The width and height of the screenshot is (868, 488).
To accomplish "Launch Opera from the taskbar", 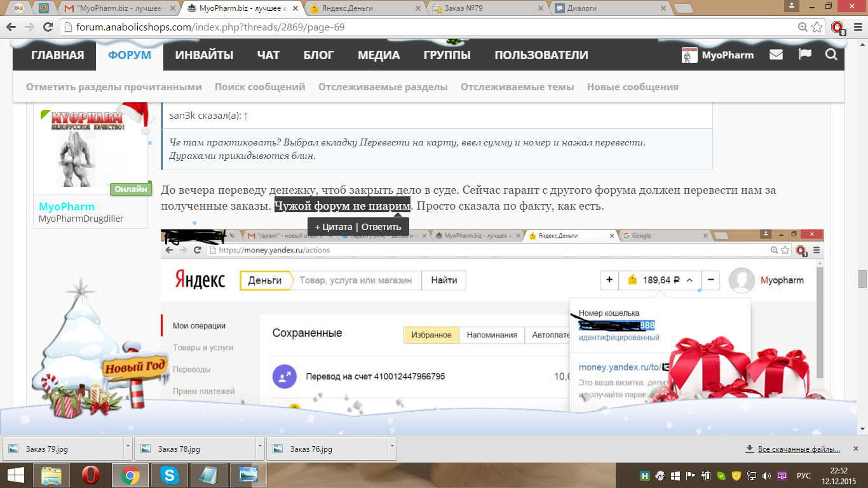I will click(x=91, y=475).
